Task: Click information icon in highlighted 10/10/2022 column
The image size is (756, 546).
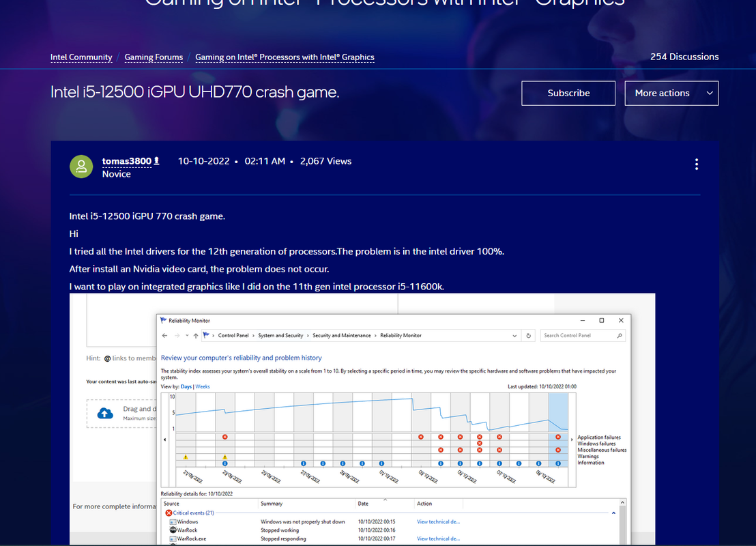Action: click(x=558, y=463)
